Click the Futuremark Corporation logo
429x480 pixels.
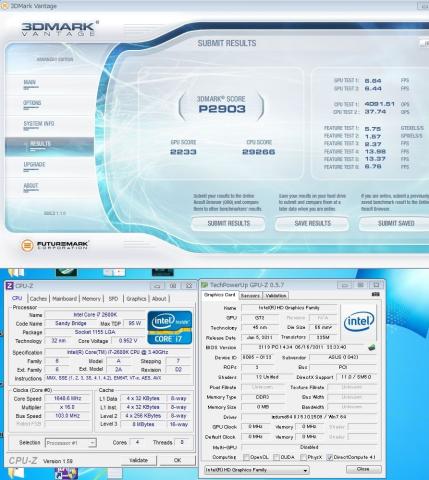(55, 246)
